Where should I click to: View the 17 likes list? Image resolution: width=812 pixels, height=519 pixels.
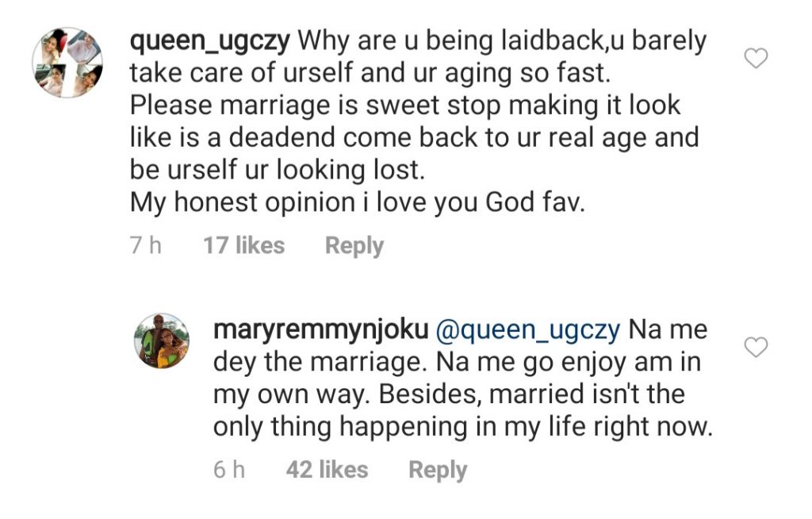coord(243,245)
